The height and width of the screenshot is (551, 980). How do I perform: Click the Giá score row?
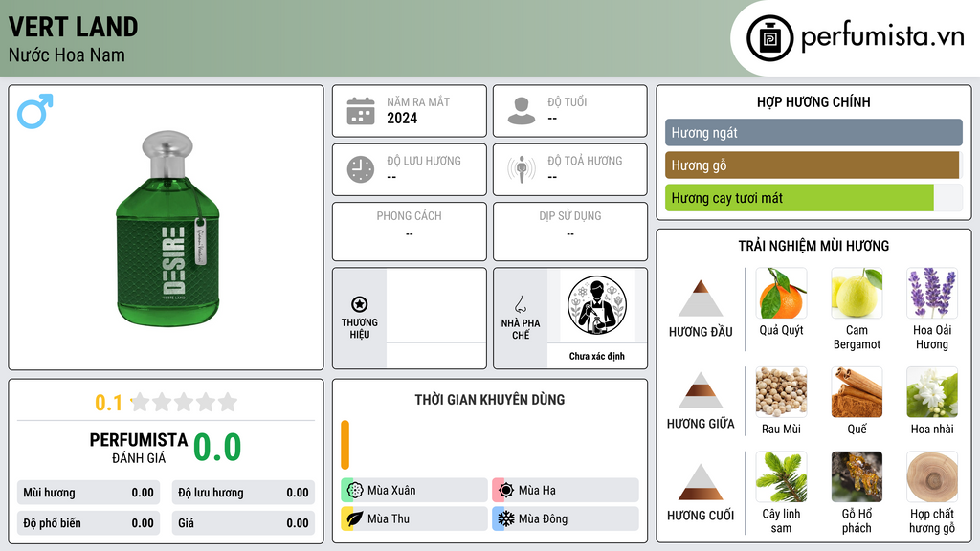pyautogui.click(x=243, y=523)
